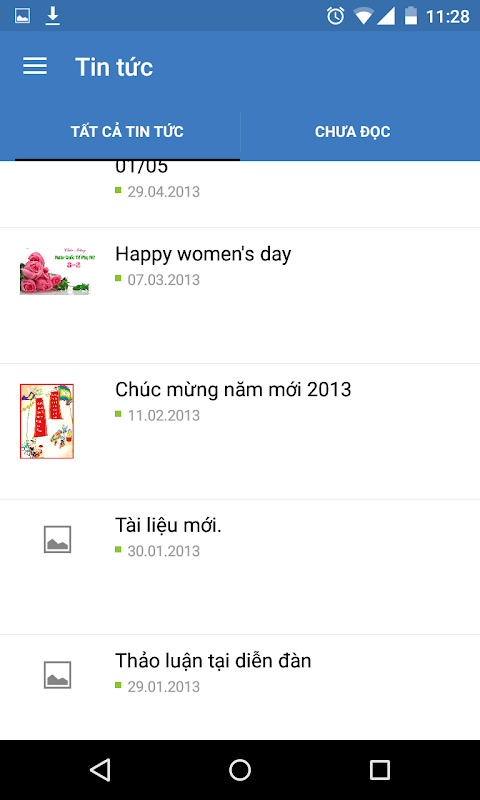Image resolution: width=480 pixels, height=800 pixels.
Task: Open the recent apps overview button
Action: point(380,769)
